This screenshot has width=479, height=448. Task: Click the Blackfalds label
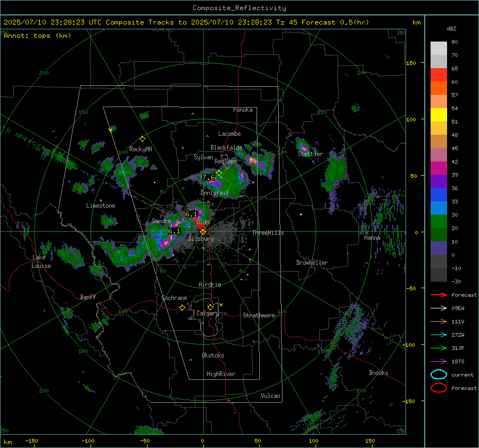tap(226, 148)
